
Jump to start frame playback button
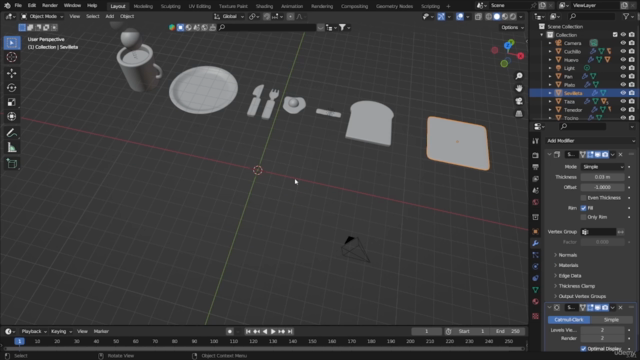pyautogui.click(x=248, y=331)
